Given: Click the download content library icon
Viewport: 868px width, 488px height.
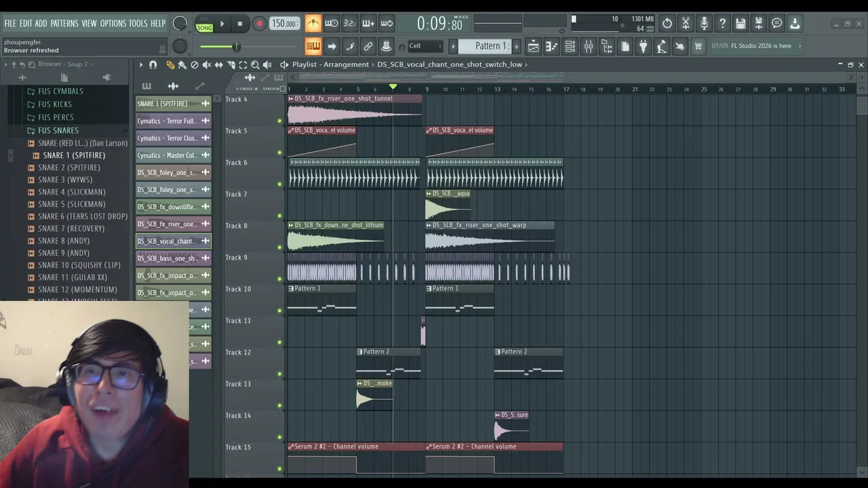Looking at the screenshot, I should coord(795,24).
